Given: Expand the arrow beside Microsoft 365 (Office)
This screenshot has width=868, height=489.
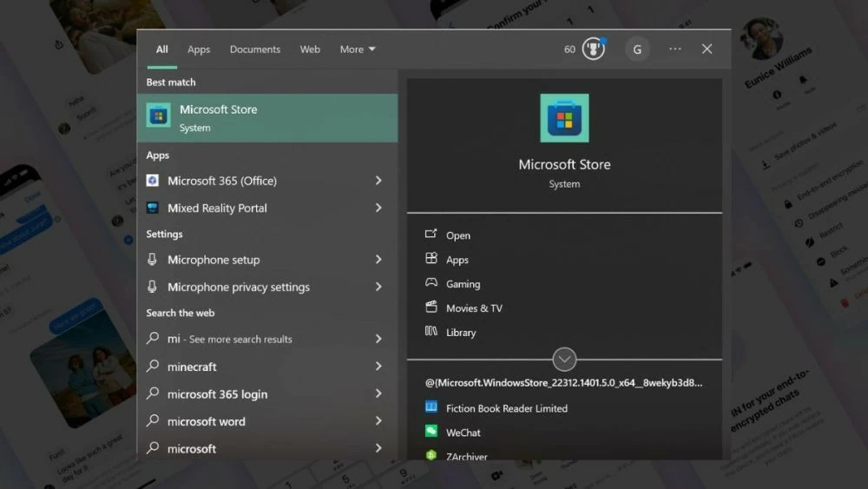Looking at the screenshot, I should click(378, 181).
